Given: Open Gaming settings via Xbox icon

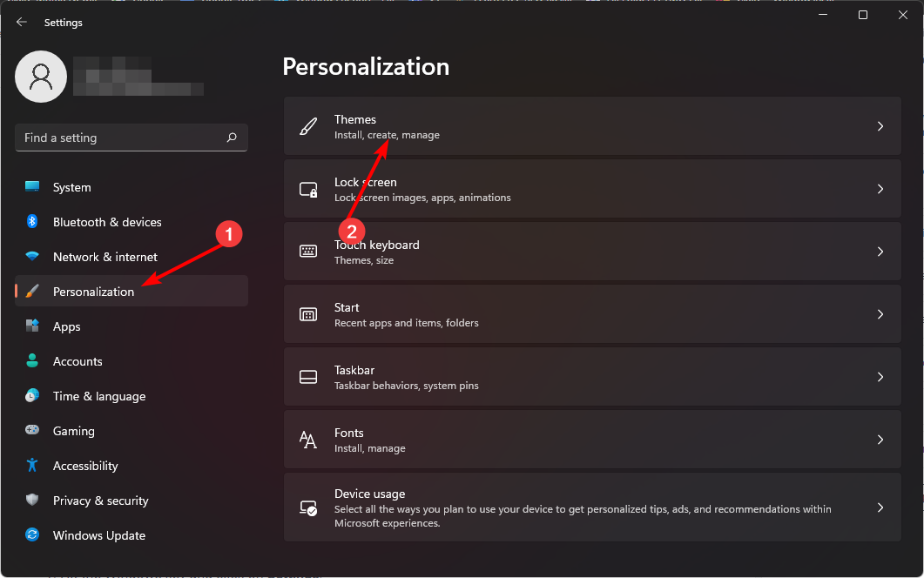Looking at the screenshot, I should (x=32, y=431).
